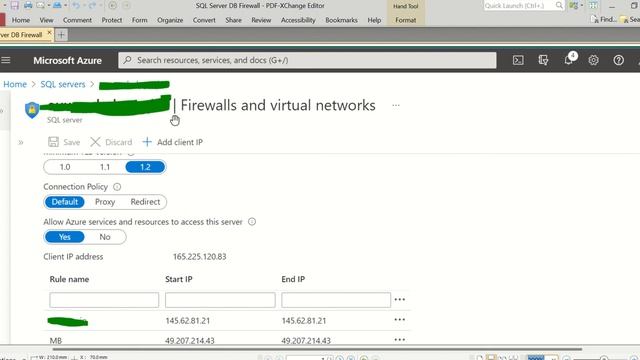Open the Format tab under Hand Tool
The width and height of the screenshot is (640, 360).
coord(406,20)
